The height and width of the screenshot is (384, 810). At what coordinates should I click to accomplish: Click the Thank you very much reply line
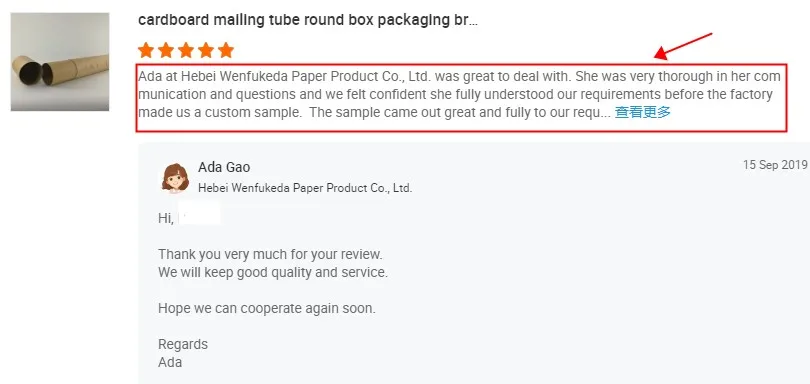click(270, 254)
